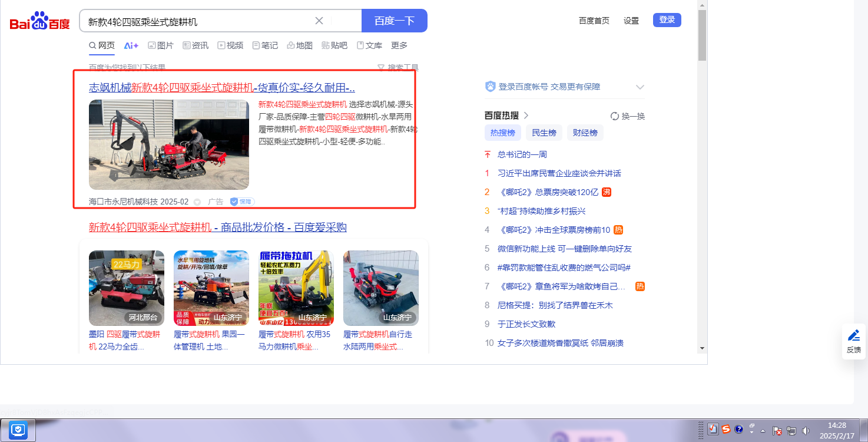
Task: Open the Ai+ search mode
Action: pyautogui.click(x=131, y=45)
